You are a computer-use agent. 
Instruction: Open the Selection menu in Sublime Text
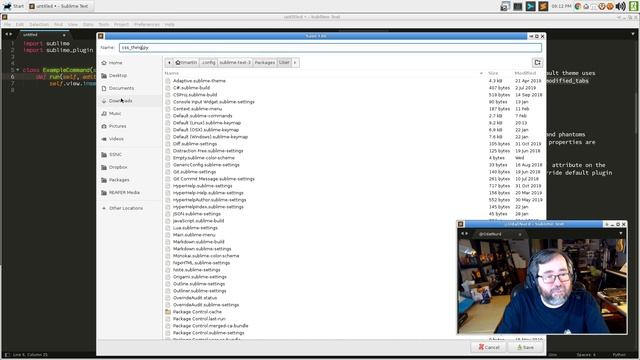point(39,24)
